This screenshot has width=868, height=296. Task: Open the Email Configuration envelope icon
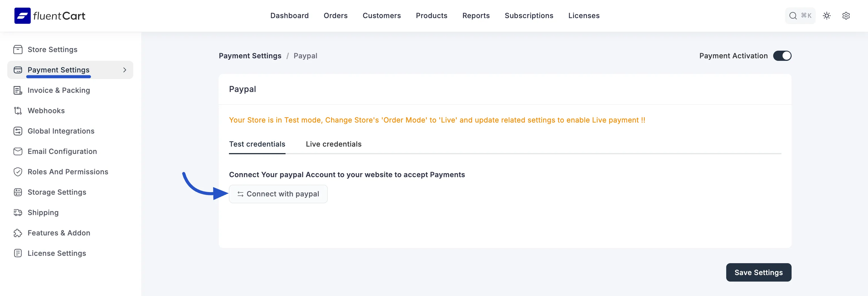[18, 151]
